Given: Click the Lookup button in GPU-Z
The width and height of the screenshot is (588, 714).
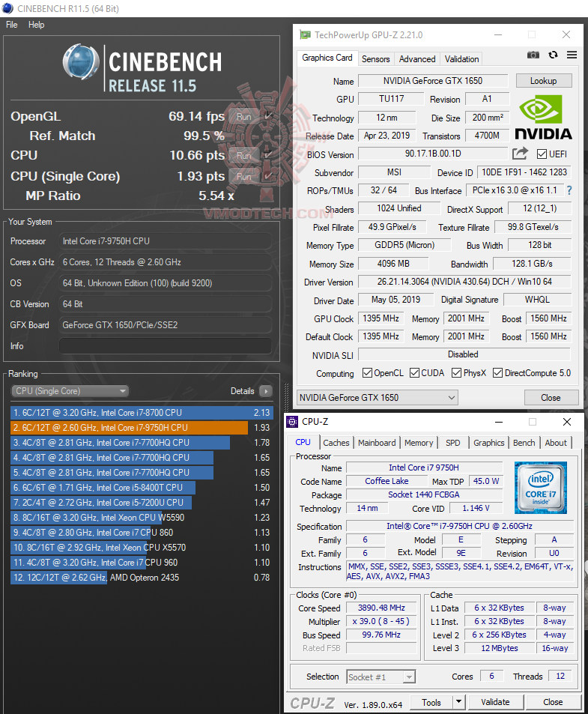Looking at the screenshot, I should (543, 81).
